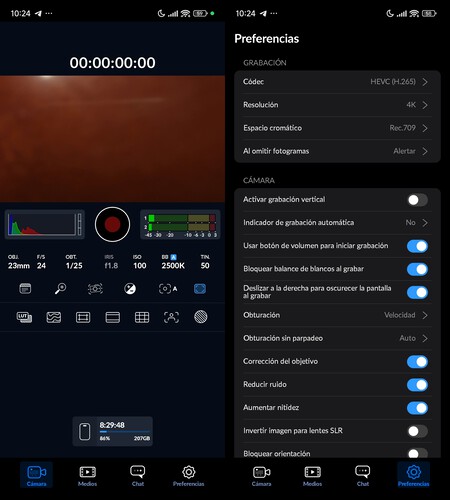Open Al omitir fotogramas options
This screenshot has height=500, width=450.
[x=337, y=151]
